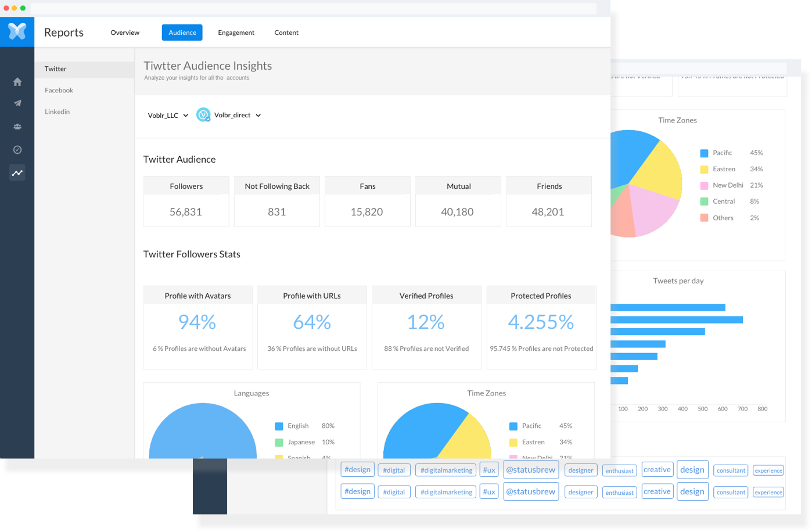Image resolution: width=812 pixels, height=532 pixels.
Task: Click front window Time Zones pie chart
Action: tap(437, 431)
